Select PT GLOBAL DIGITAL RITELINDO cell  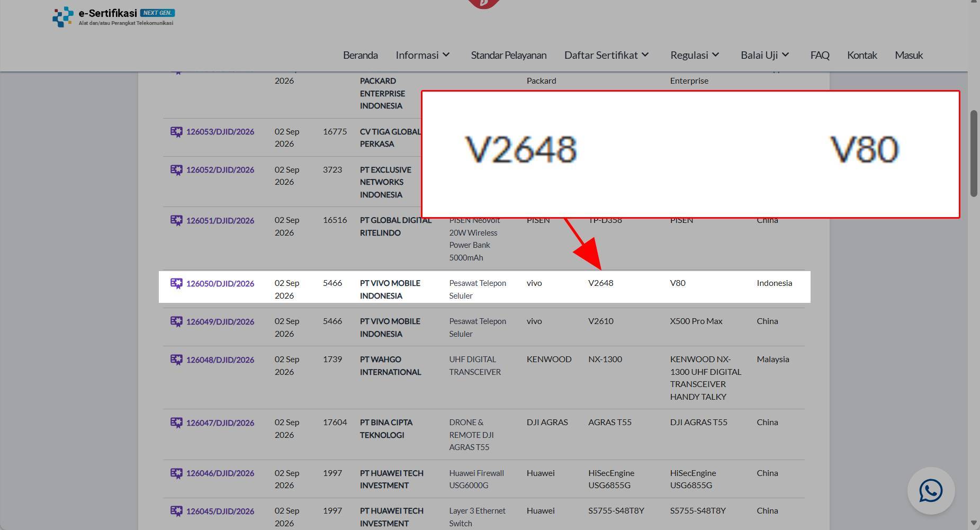(x=395, y=227)
